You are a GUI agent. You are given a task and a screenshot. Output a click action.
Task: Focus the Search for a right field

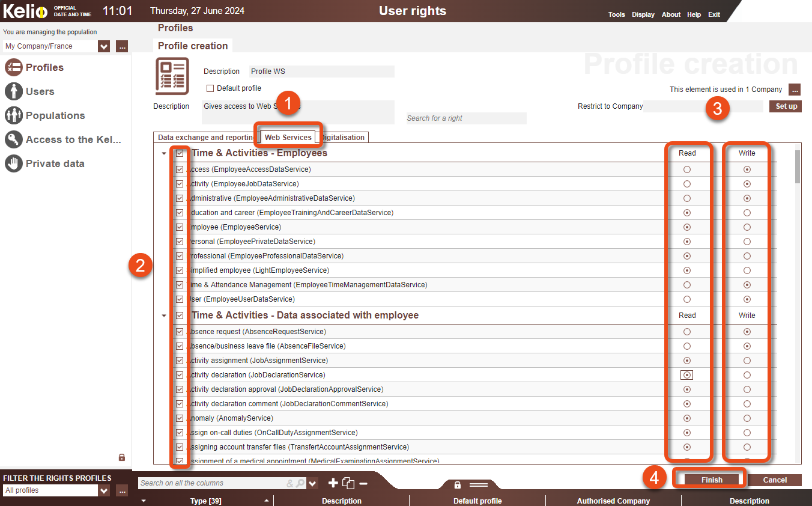click(x=467, y=118)
